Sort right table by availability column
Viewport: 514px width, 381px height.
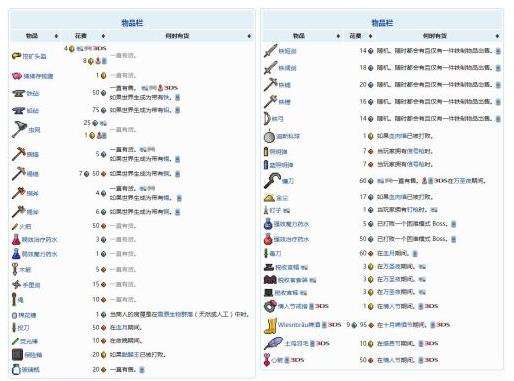498,36
